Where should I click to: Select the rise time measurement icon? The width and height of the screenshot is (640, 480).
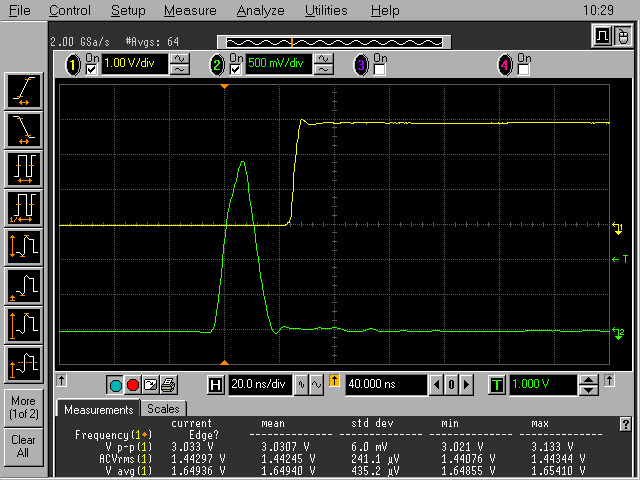24,91
